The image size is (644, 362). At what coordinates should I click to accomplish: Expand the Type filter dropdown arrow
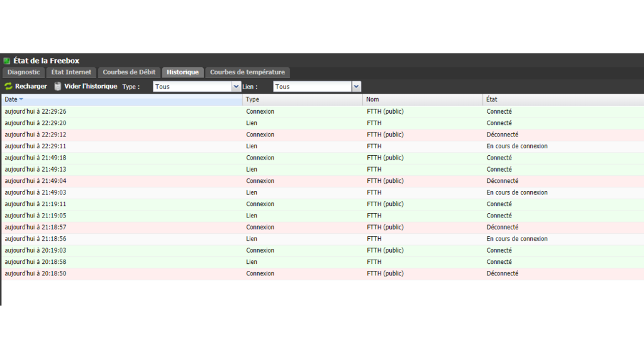[x=236, y=87]
